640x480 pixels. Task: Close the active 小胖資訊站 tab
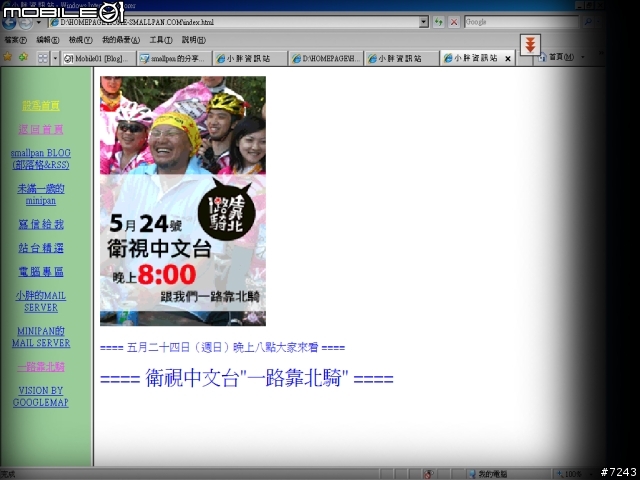(x=508, y=59)
